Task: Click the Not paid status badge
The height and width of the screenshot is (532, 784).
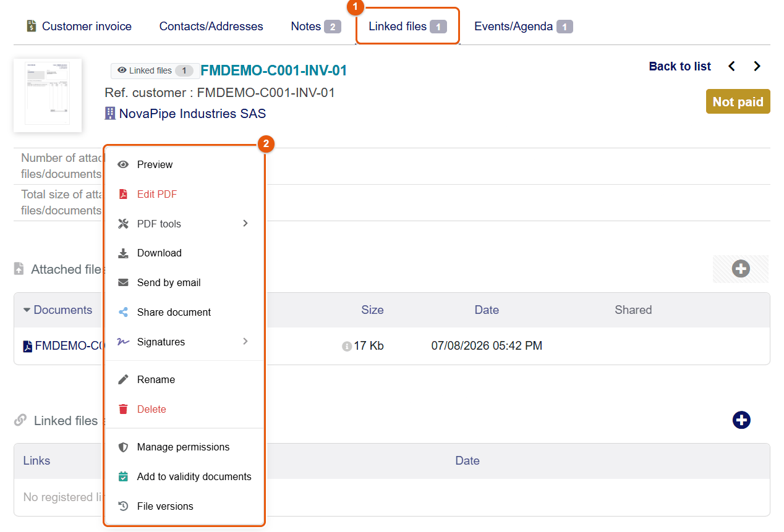Action: [x=738, y=102]
